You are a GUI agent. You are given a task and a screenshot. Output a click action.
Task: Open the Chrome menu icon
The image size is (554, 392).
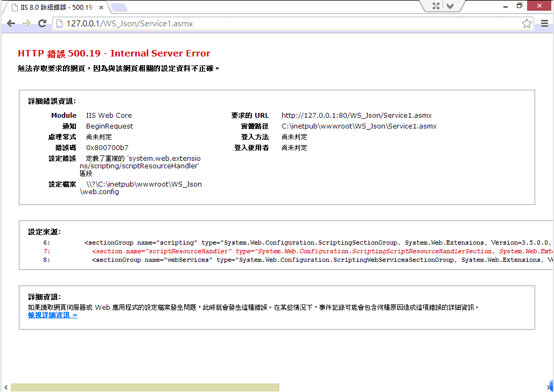[545, 24]
